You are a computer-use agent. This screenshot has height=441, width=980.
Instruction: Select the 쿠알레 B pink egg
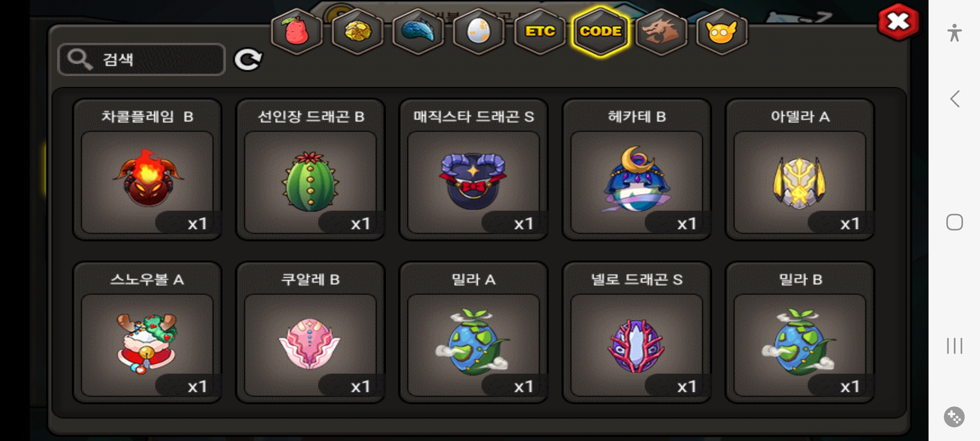click(x=310, y=332)
